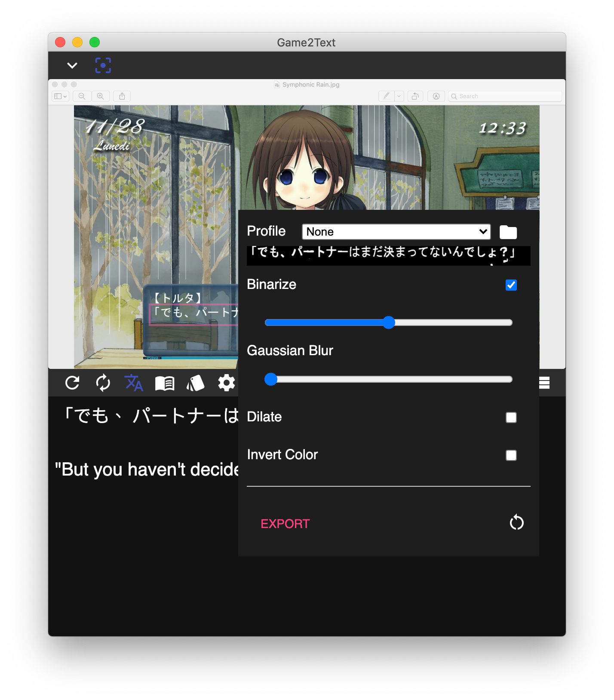Open the Anki cards icon
614x700 pixels.
(x=196, y=383)
